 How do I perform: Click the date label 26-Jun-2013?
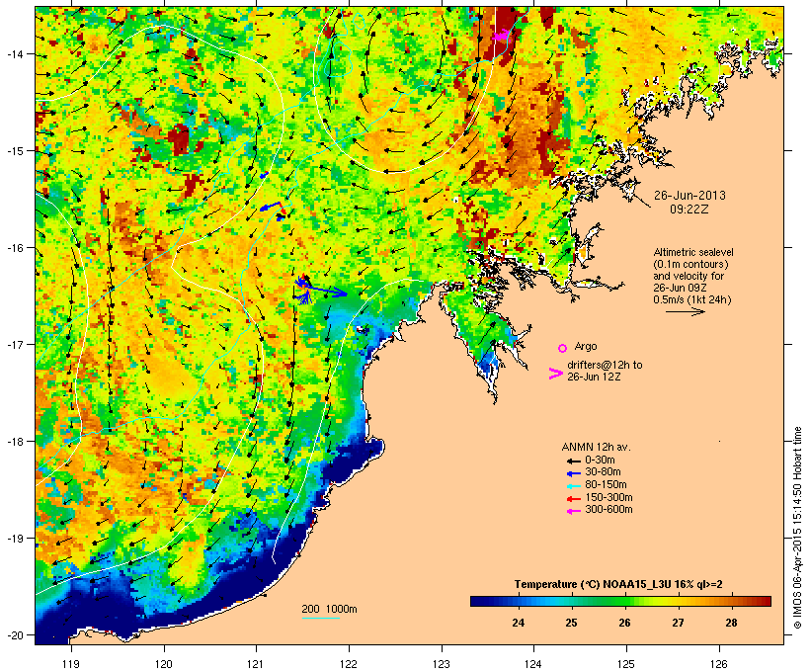coord(689,196)
